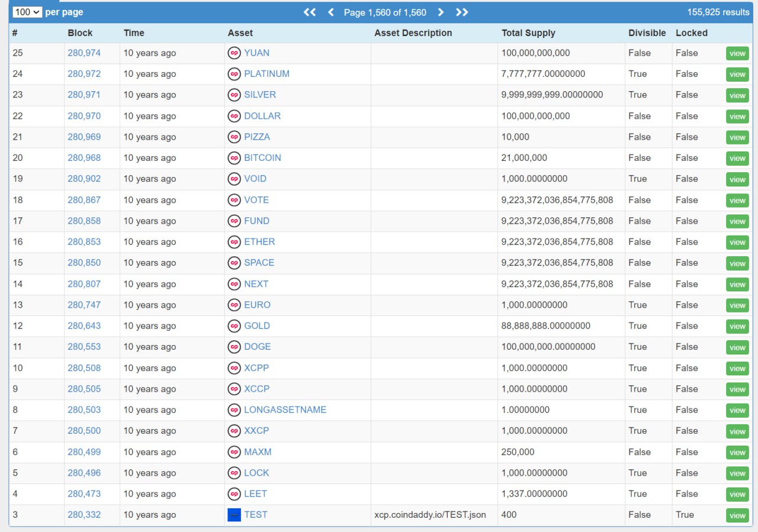Open the LOCK asset link
758x532 pixels.
(256, 473)
